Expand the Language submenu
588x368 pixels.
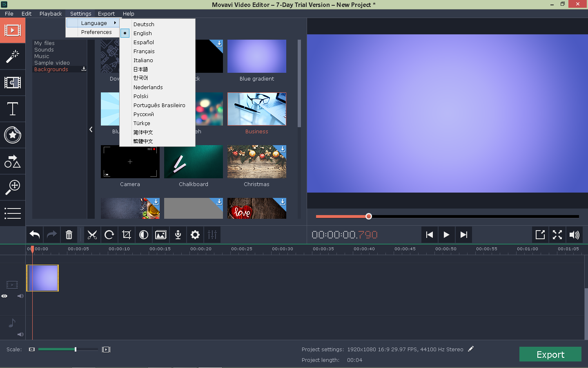pyautogui.click(x=94, y=23)
